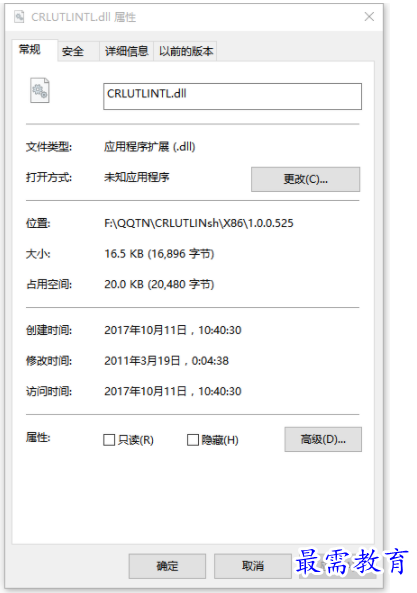This screenshot has width=417, height=593.
Task: Click the 占用空间: label
Action: click(49, 284)
